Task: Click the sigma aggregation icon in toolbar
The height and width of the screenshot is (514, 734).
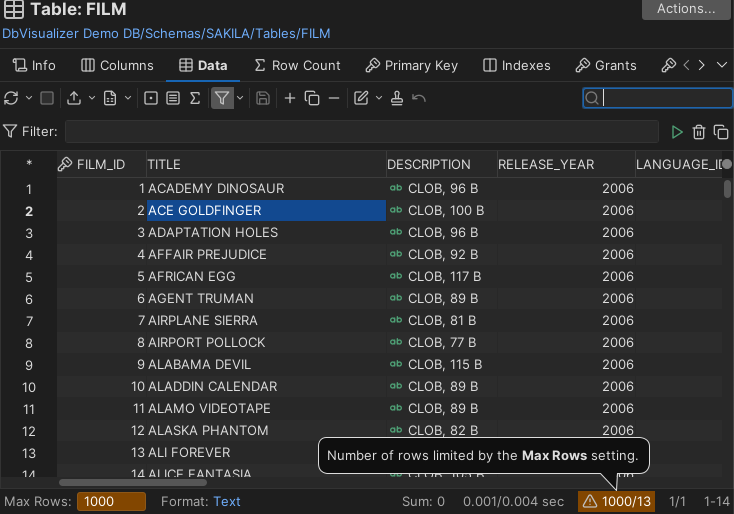Action: pos(195,98)
